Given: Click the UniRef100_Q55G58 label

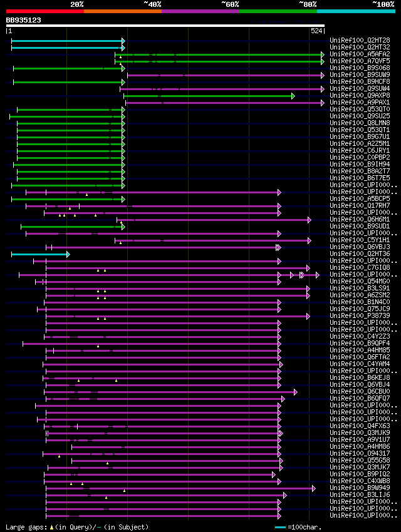Looking at the screenshot, I should click(360, 461).
